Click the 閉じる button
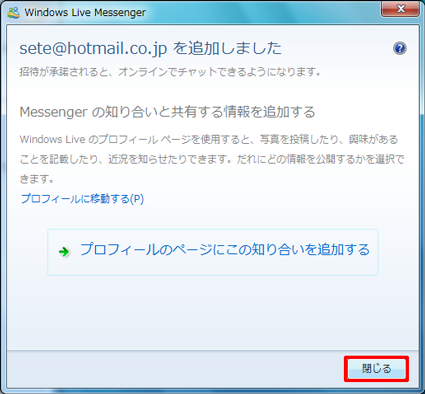 pyautogui.click(x=376, y=369)
